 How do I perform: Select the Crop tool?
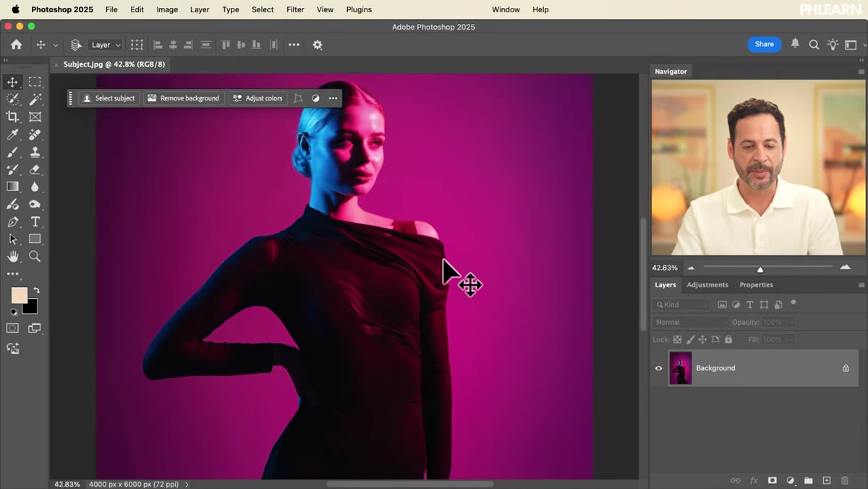tap(12, 116)
